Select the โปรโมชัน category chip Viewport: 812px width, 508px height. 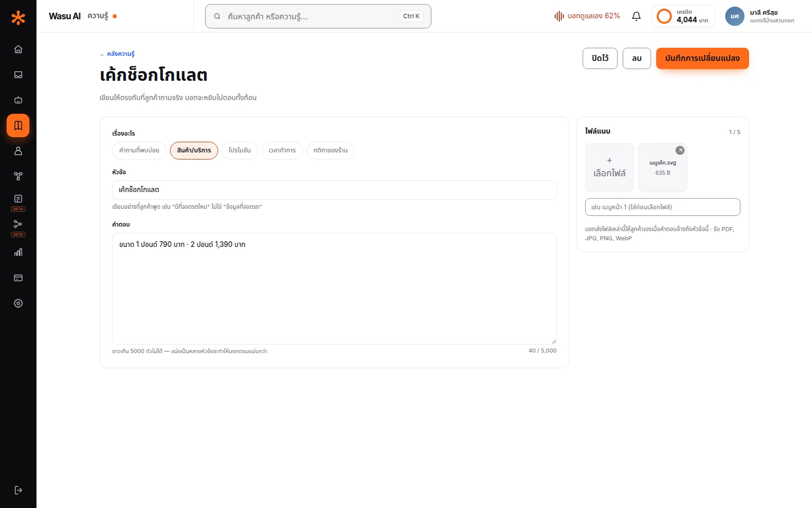pyautogui.click(x=240, y=150)
